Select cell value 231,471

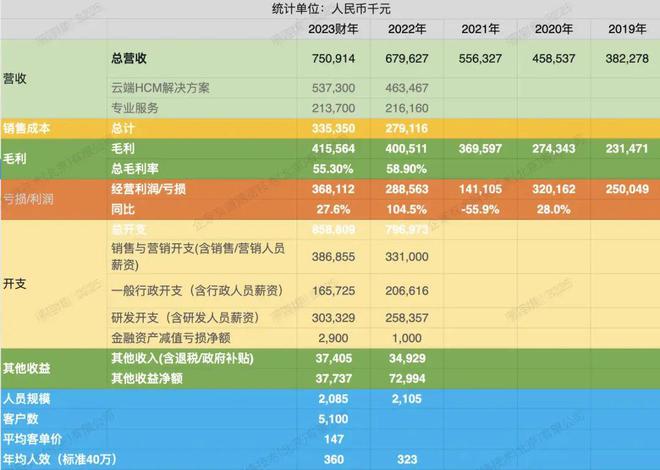click(x=627, y=149)
